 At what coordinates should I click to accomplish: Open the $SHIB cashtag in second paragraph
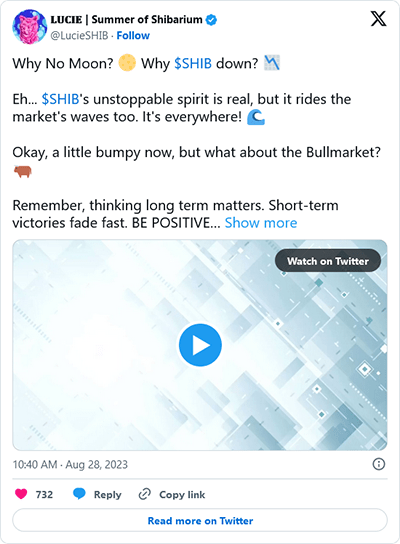point(60,99)
